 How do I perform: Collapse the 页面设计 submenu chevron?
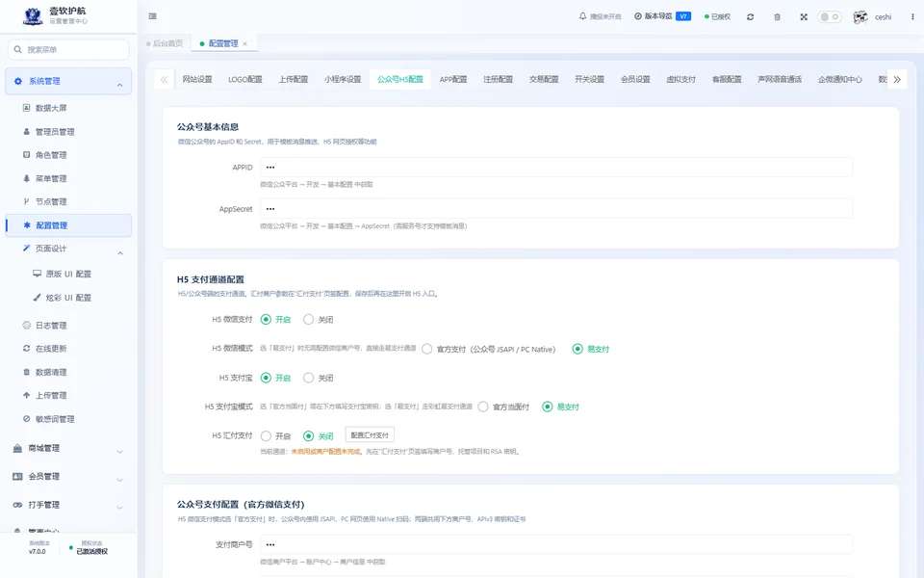point(120,253)
